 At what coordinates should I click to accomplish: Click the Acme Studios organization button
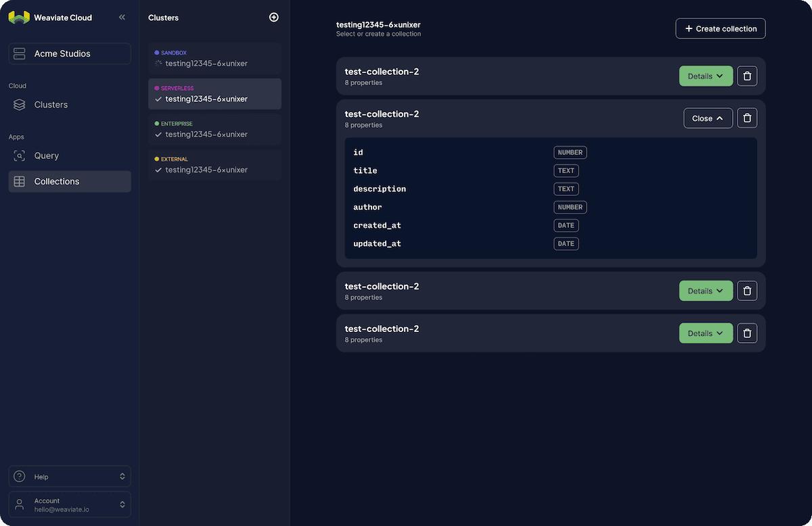[x=69, y=53]
